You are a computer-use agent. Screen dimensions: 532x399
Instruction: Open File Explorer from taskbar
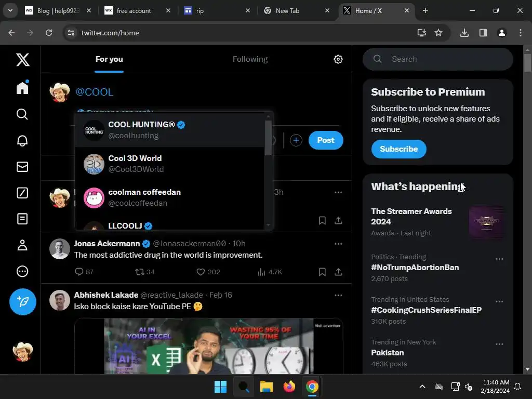tap(267, 387)
